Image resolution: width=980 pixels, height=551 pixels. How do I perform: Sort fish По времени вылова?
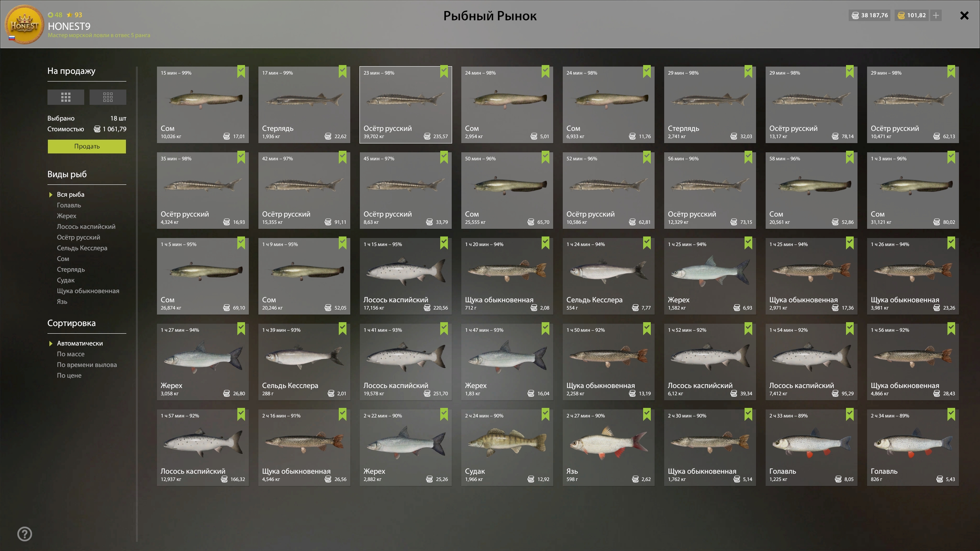(x=87, y=365)
